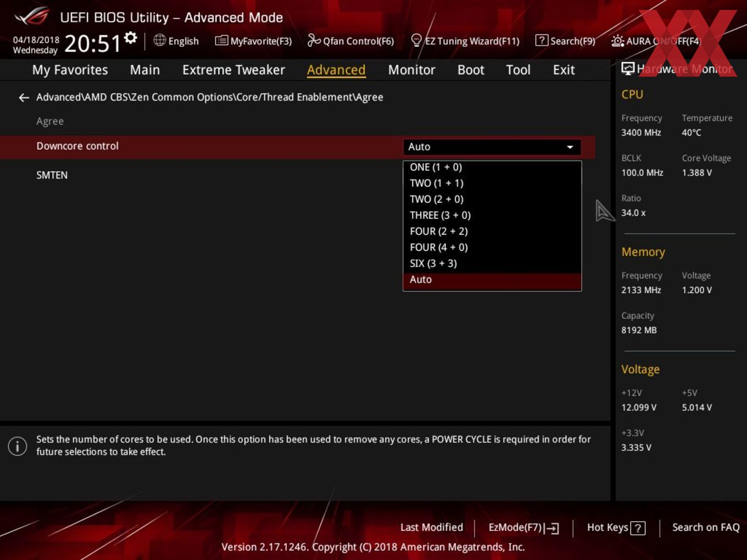Click the Agree heading text
747x560 pixels.
(x=50, y=121)
